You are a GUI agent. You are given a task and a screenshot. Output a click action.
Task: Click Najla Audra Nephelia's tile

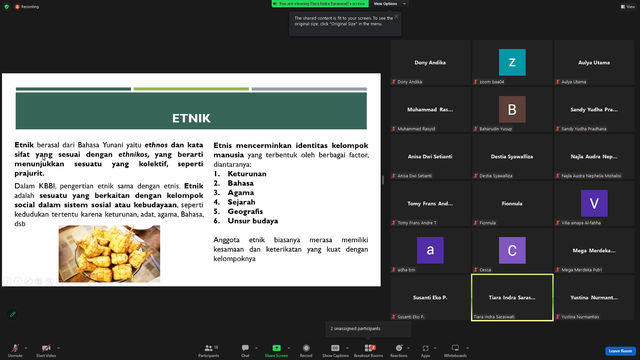(594, 156)
